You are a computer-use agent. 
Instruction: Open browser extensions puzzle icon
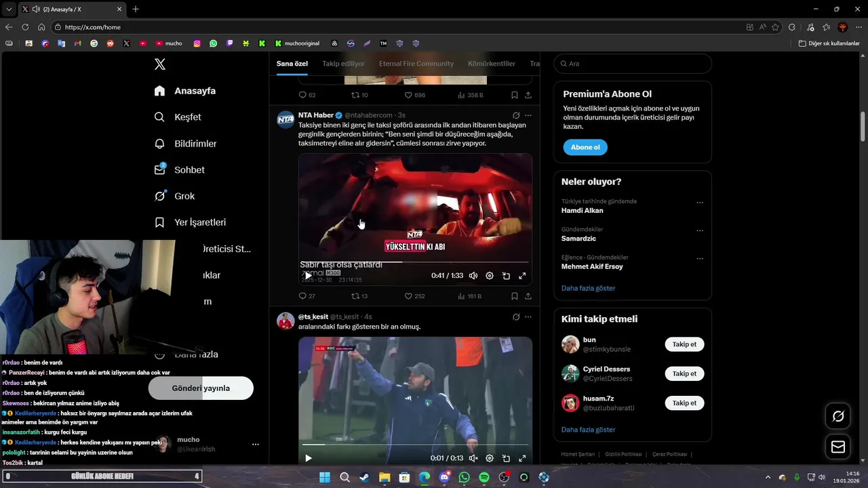click(792, 27)
